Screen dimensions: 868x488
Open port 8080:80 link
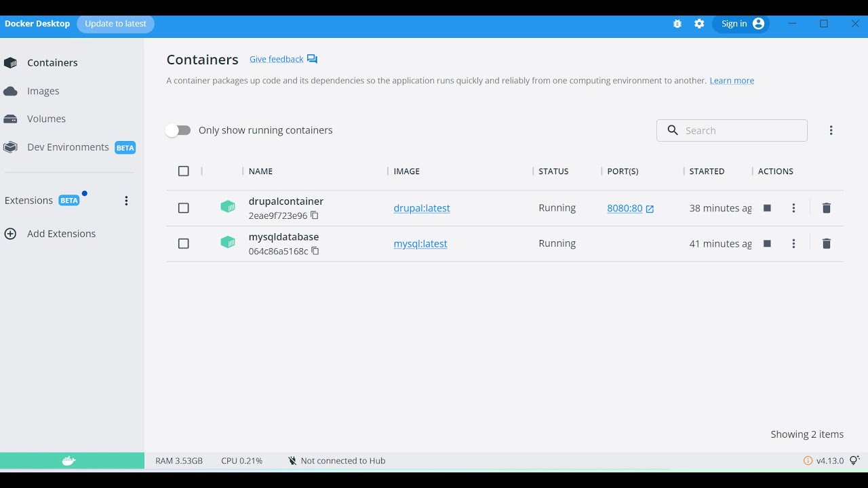(625, 208)
